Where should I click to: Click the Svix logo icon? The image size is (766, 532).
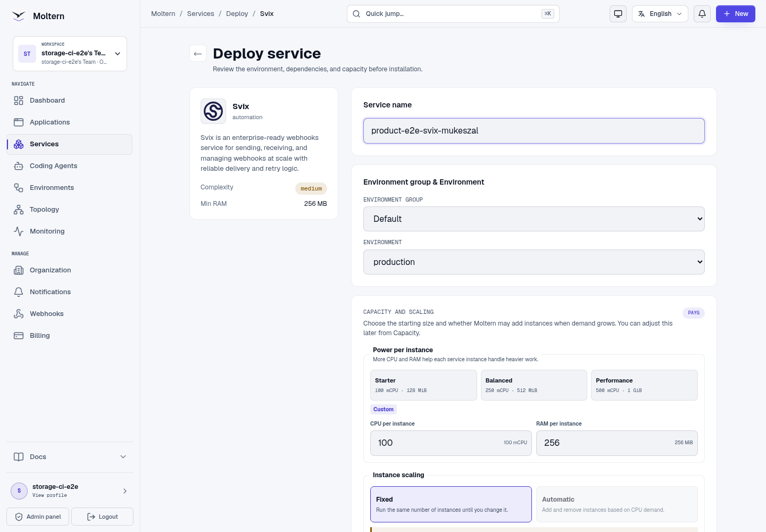pos(213,111)
